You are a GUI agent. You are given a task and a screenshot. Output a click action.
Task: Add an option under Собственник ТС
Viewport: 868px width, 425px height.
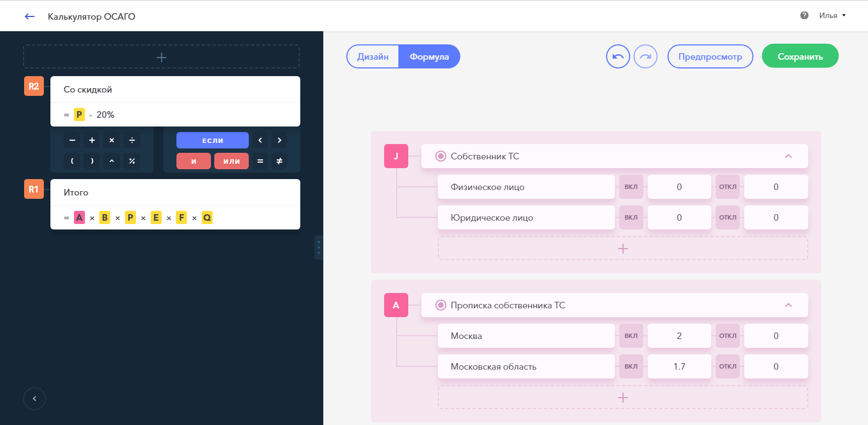(623, 249)
